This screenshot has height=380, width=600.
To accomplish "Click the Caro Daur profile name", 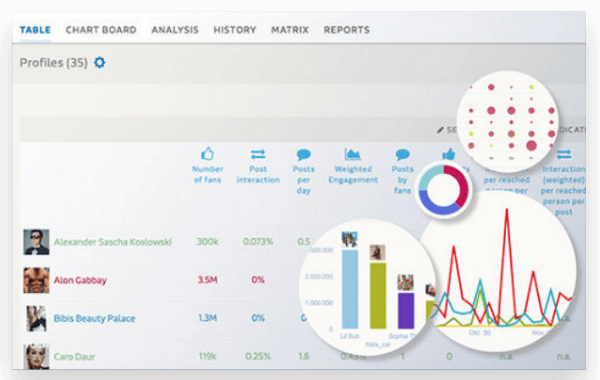I will [x=74, y=357].
